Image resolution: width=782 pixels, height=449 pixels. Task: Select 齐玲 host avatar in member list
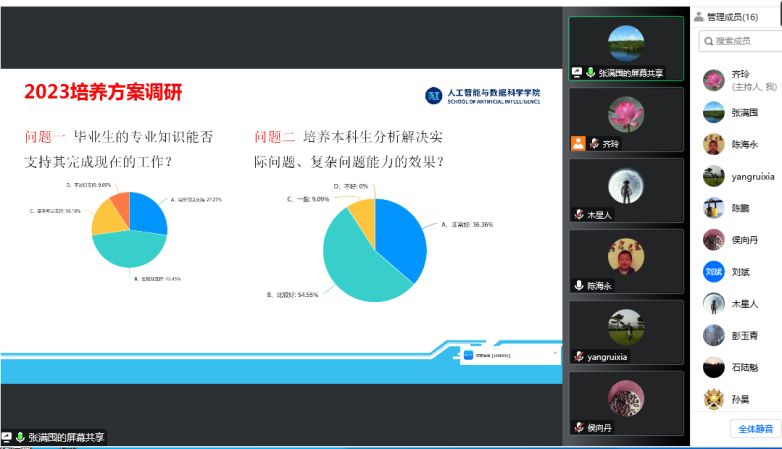tap(713, 80)
